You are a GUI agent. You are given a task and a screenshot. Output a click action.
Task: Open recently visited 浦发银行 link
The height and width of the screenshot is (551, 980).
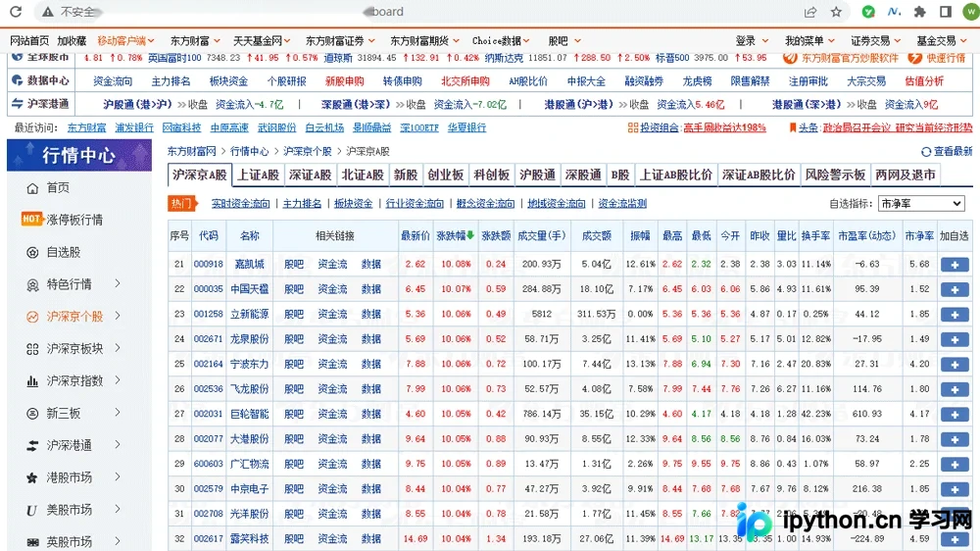pyautogui.click(x=133, y=127)
